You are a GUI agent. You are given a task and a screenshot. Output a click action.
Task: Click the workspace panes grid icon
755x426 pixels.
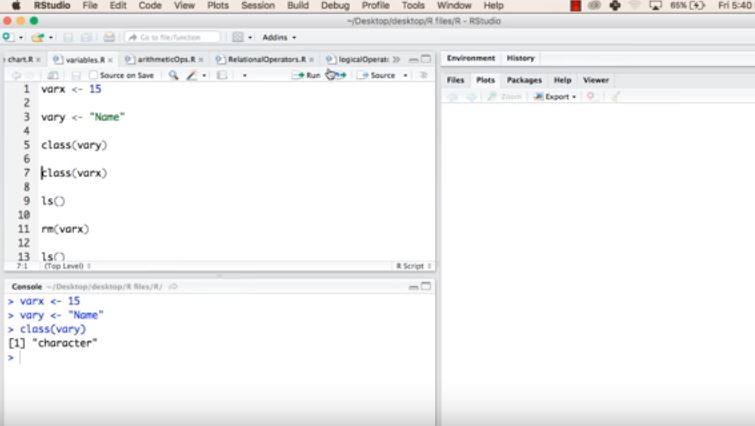tap(238, 37)
